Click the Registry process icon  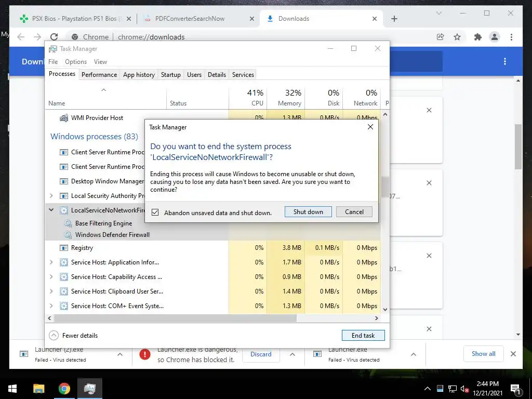pos(64,248)
